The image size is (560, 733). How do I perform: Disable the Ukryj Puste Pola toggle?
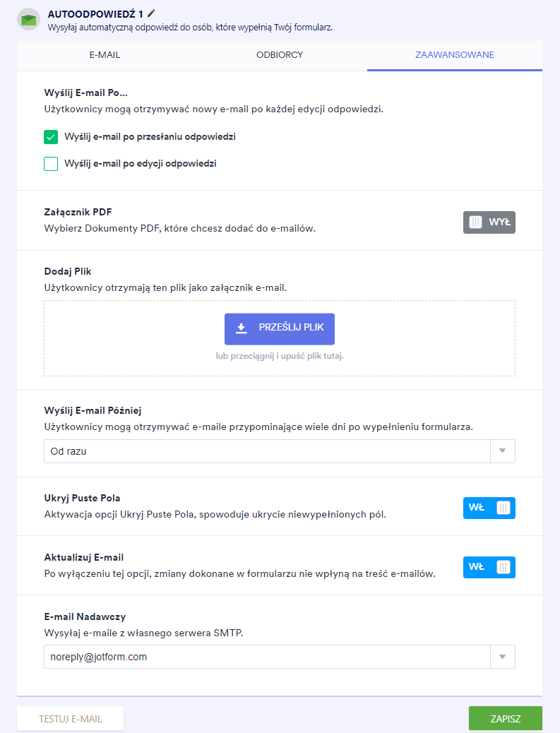[x=489, y=508]
